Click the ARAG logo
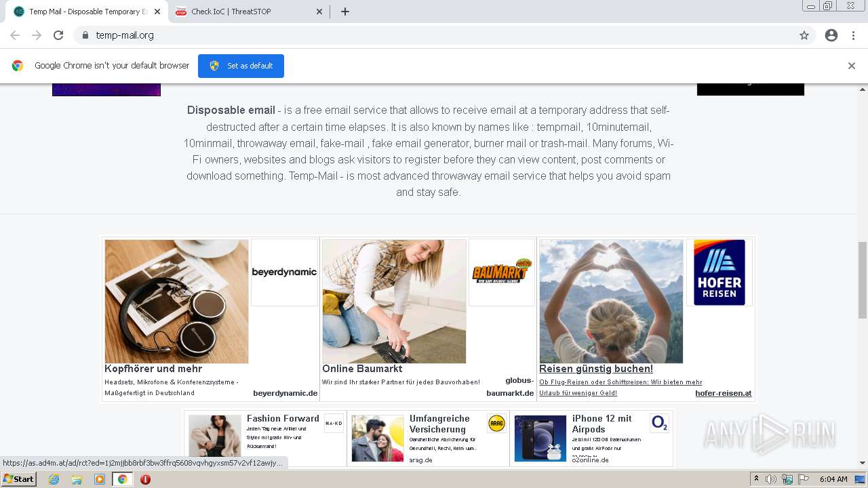The image size is (868, 488). (496, 424)
